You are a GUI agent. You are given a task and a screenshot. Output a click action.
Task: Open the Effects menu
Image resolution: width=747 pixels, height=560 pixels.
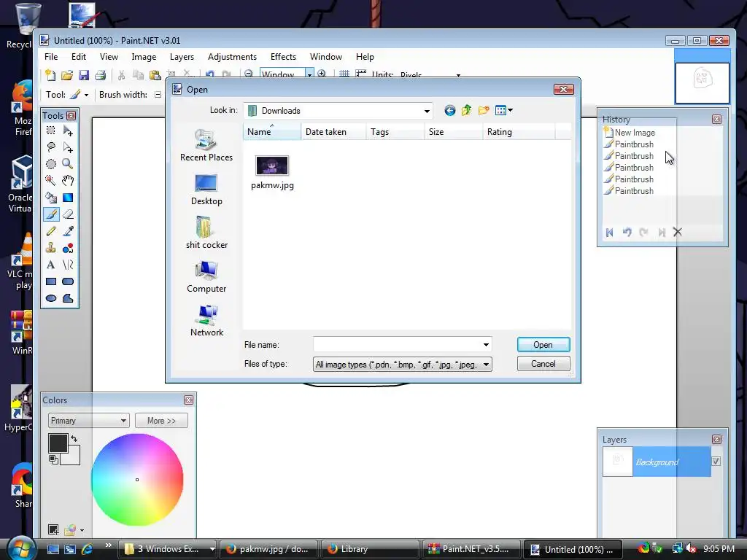[283, 57]
